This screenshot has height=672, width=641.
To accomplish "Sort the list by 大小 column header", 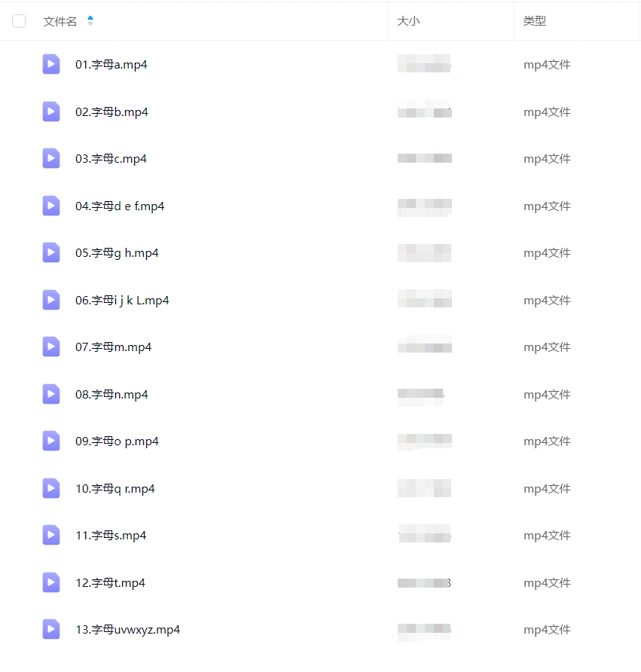I will tap(408, 21).
